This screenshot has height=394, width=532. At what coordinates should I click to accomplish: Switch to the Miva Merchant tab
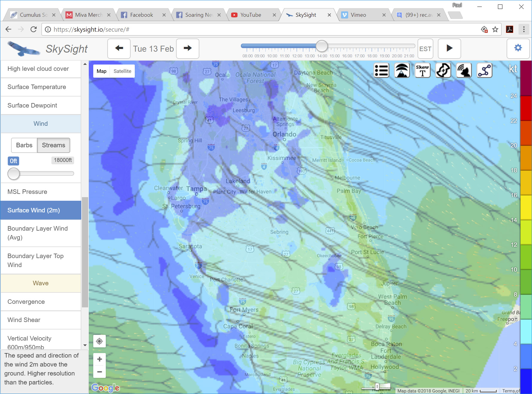88,15
